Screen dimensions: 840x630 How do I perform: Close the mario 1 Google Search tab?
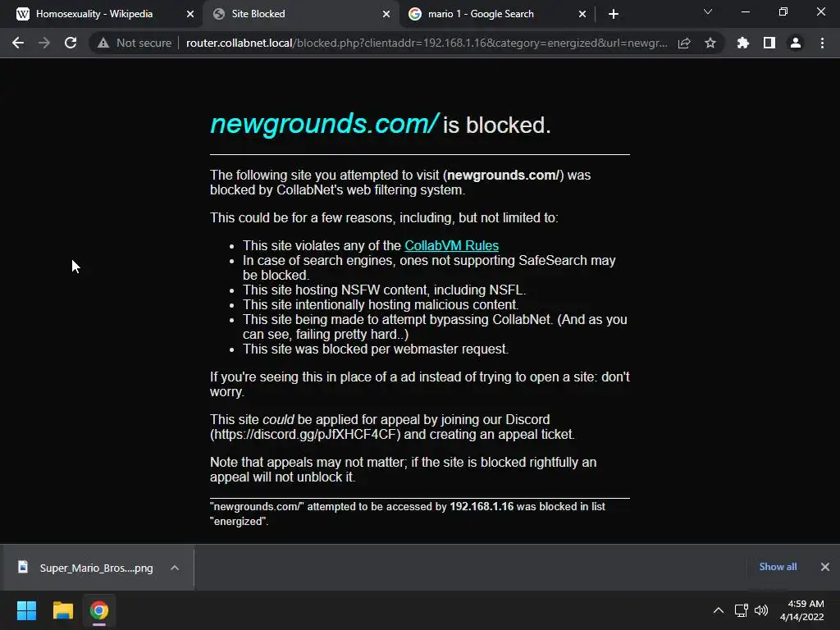[x=582, y=14]
